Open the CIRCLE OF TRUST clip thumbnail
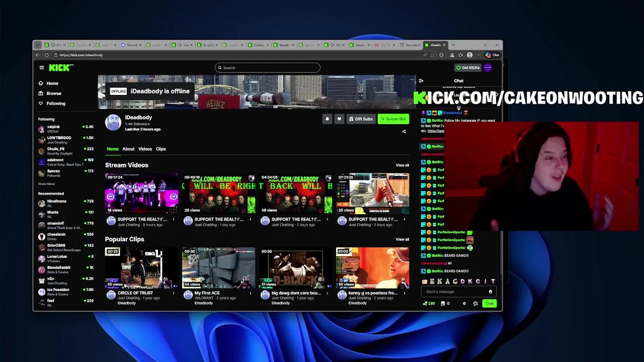 [141, 267]
